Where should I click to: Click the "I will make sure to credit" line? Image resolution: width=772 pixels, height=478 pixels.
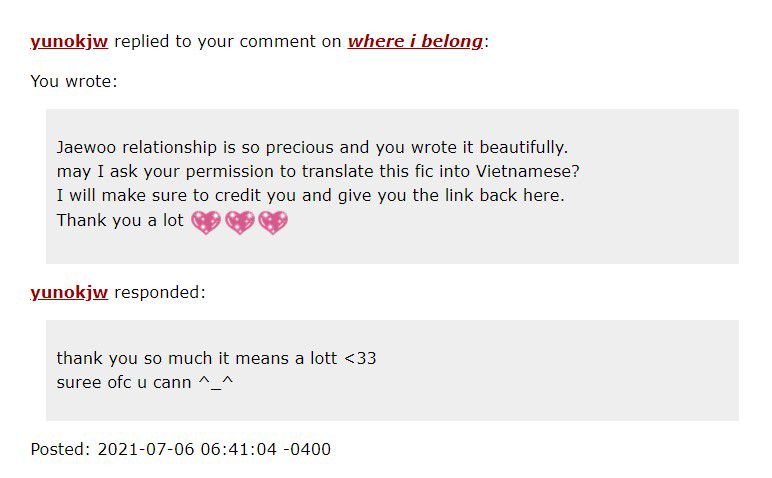pos(310,195)
